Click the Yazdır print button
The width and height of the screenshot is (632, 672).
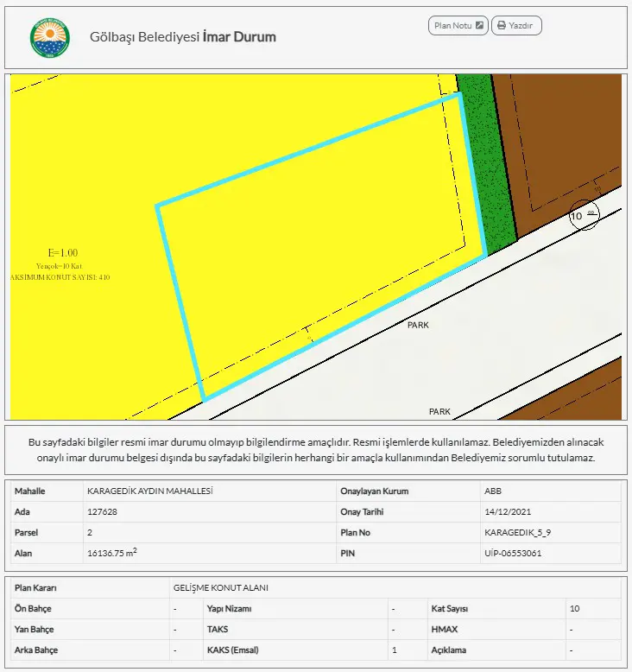point(516,26)
